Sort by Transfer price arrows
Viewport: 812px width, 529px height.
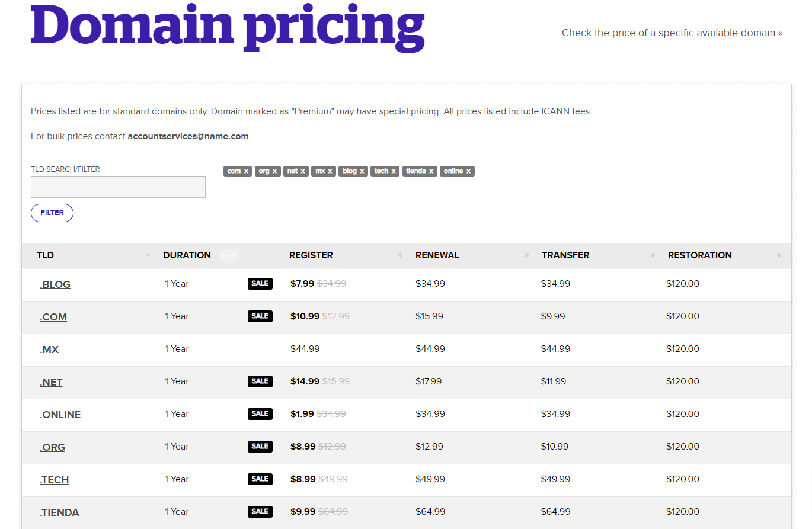653,255
